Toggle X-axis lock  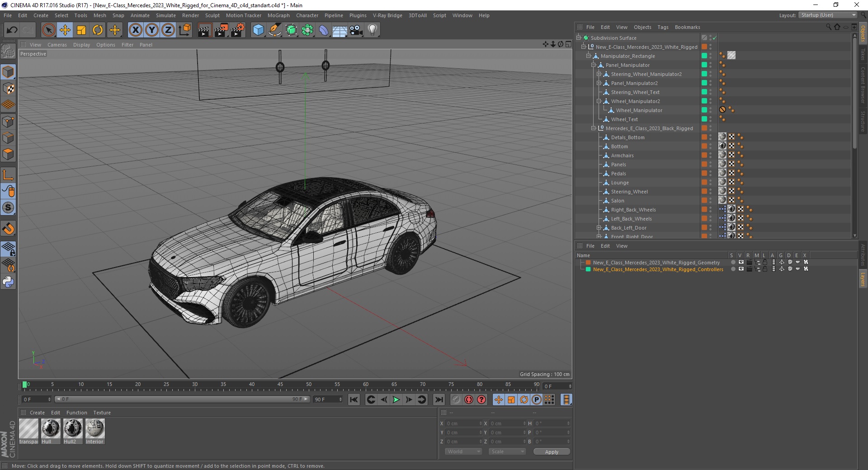pos(135,30)
